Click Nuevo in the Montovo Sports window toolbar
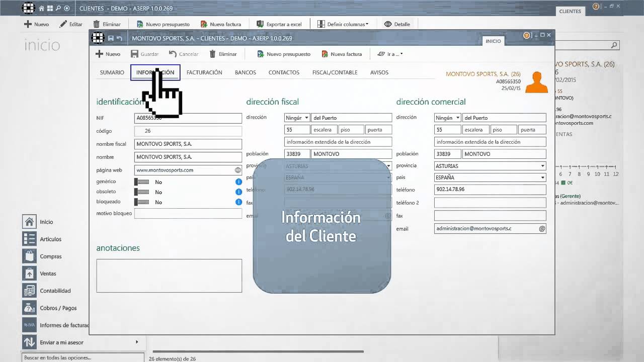644x362 pixels. (x=108, y=54)
